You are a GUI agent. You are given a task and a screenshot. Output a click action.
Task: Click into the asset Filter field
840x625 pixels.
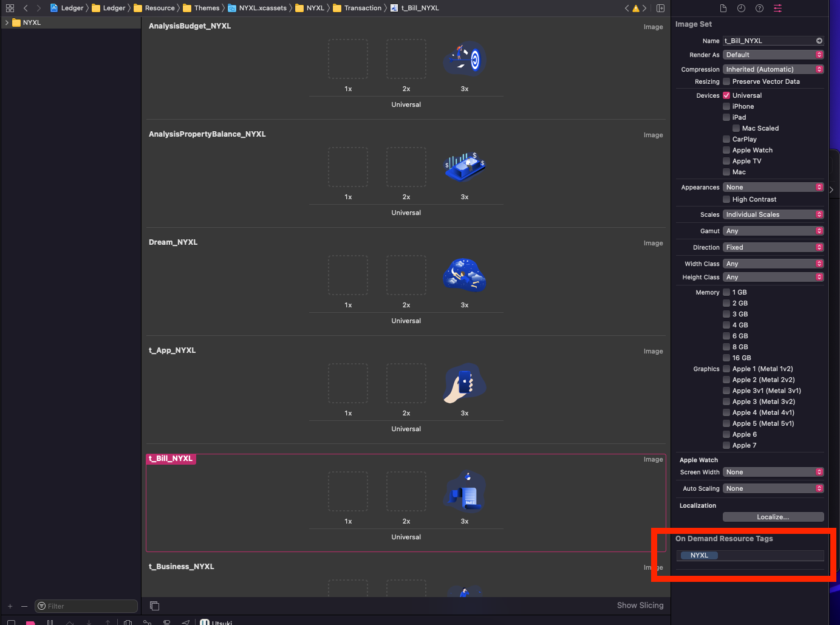86,606
